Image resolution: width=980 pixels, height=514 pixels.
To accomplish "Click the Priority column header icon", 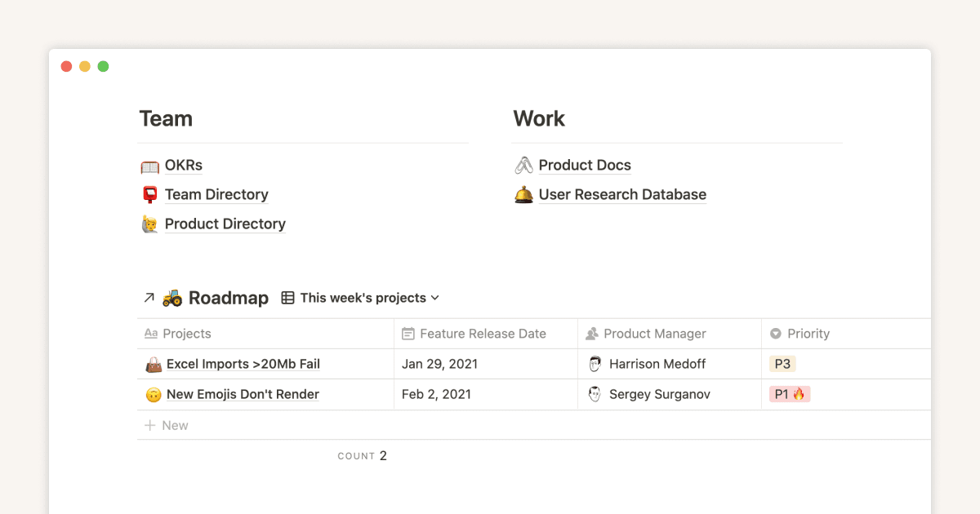I will (776, 333).
